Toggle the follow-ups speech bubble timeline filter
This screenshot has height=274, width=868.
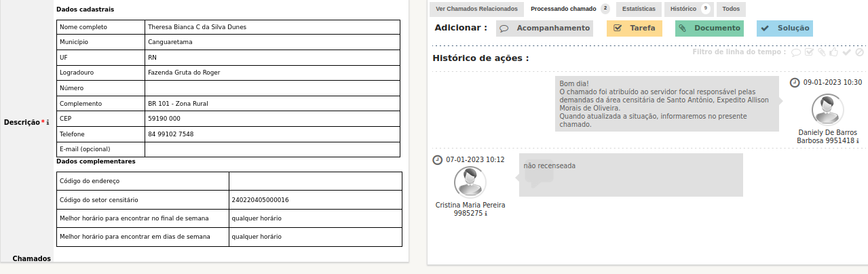pos(797,52)
